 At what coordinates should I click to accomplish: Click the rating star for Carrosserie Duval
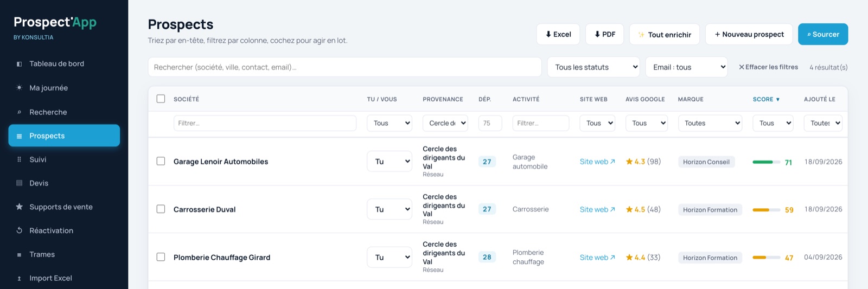[629, 209]
